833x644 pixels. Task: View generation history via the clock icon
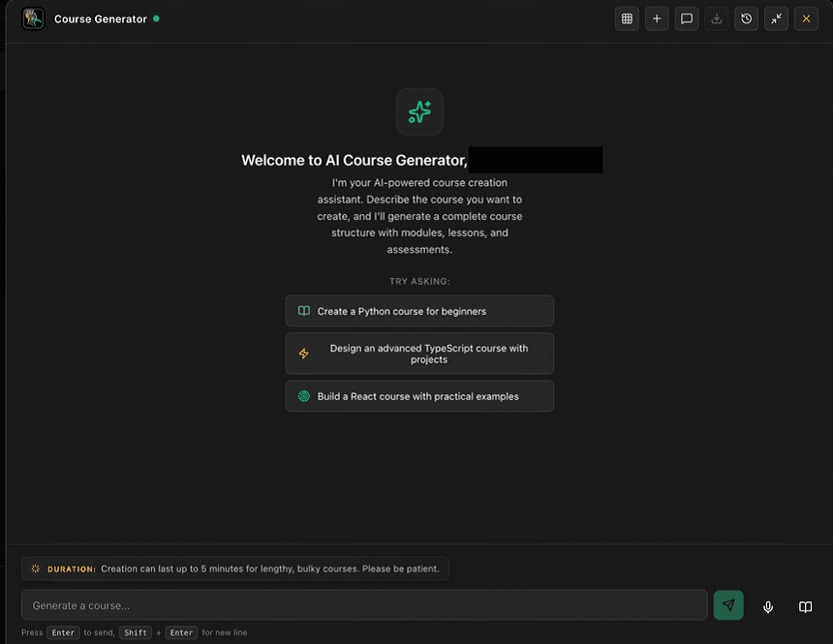point(747,18)
